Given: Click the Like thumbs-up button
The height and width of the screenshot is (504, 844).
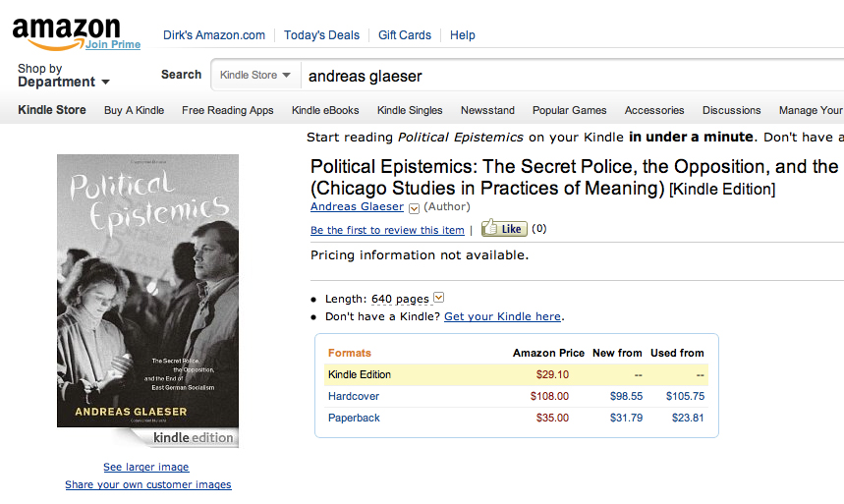Looking at the screenshot, I should [x=505, y=229].
